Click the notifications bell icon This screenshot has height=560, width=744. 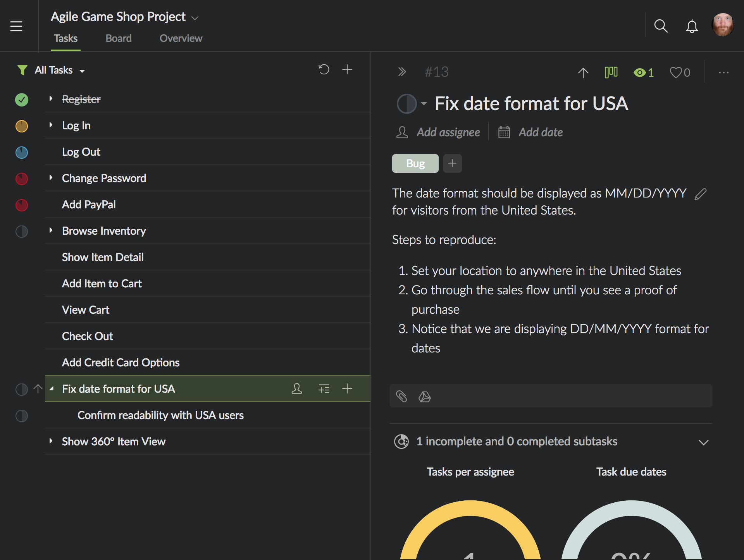pos(692,26)
